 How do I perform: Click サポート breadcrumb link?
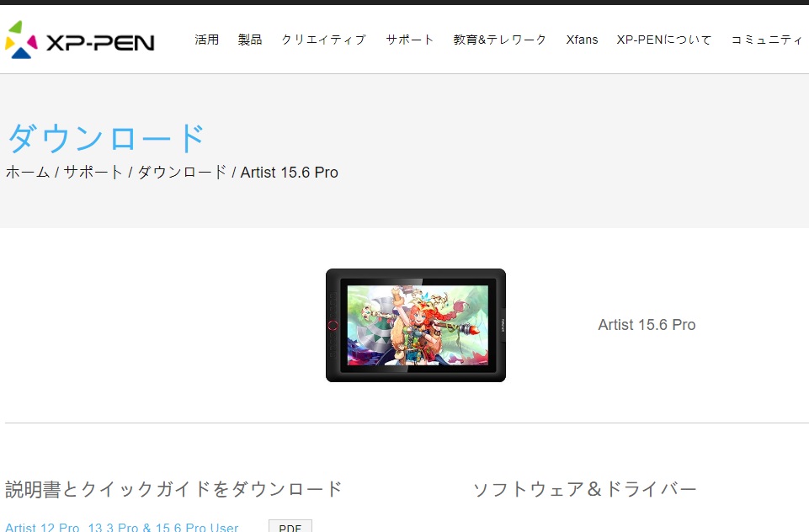pos(93,172)
